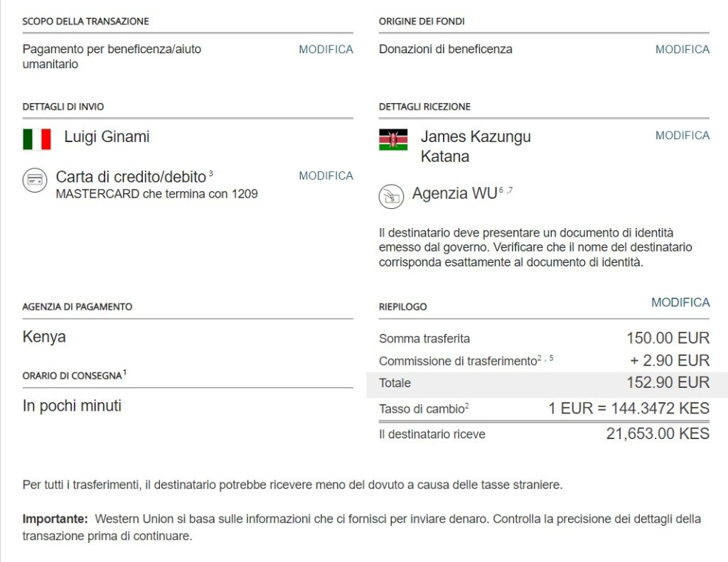Viewport: 728px width, 562px height.
Task: Click the Italian flag icon beside Luigi Ginami
Action: pyautogui.click(x=36, y=139)
